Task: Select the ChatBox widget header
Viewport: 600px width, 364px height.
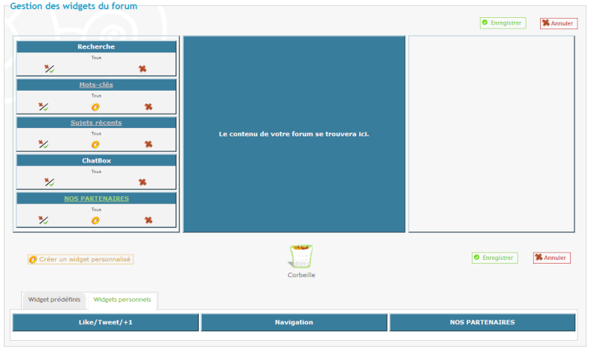Action: (96, 160)
